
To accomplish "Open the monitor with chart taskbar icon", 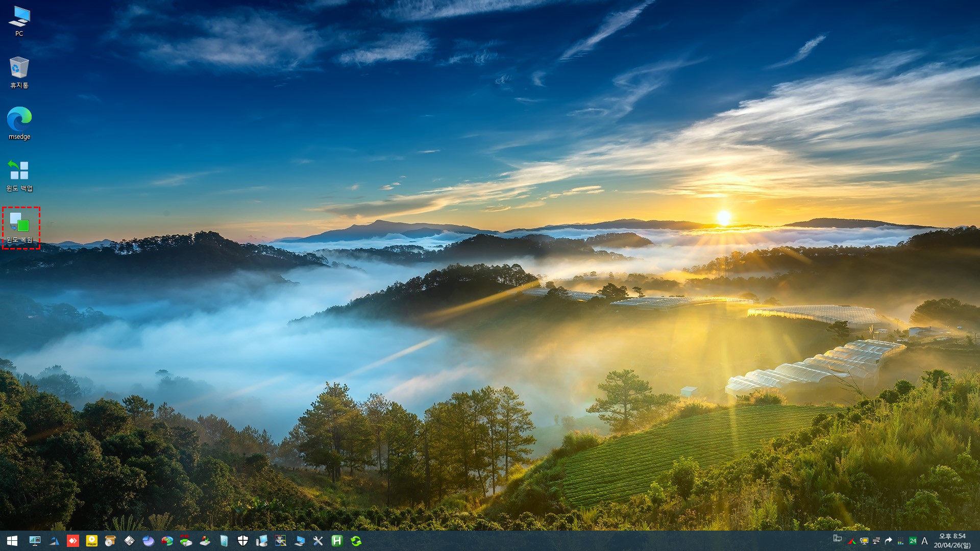I will (35, 541).
